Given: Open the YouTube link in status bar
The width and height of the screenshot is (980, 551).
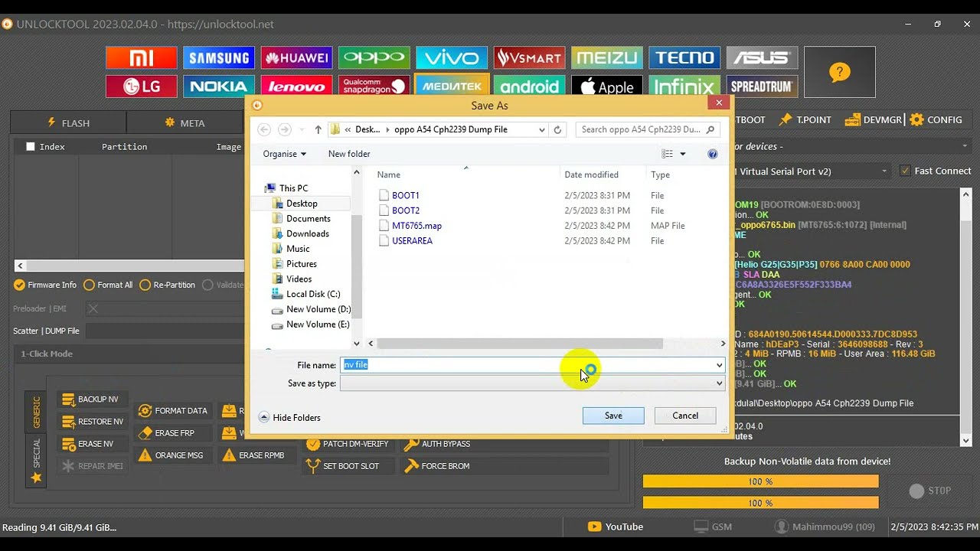Looking at the screenshot, I should (x=616, y=527).
